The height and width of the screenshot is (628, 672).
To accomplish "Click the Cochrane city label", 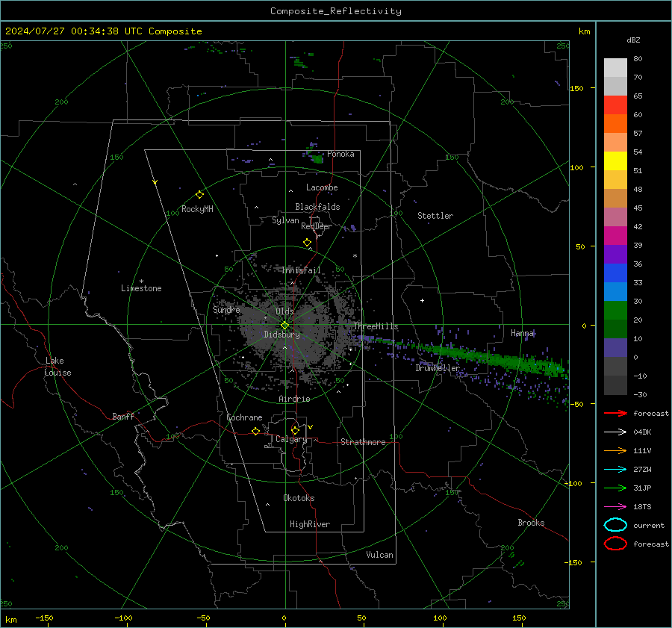I will [x=244, y=417].
